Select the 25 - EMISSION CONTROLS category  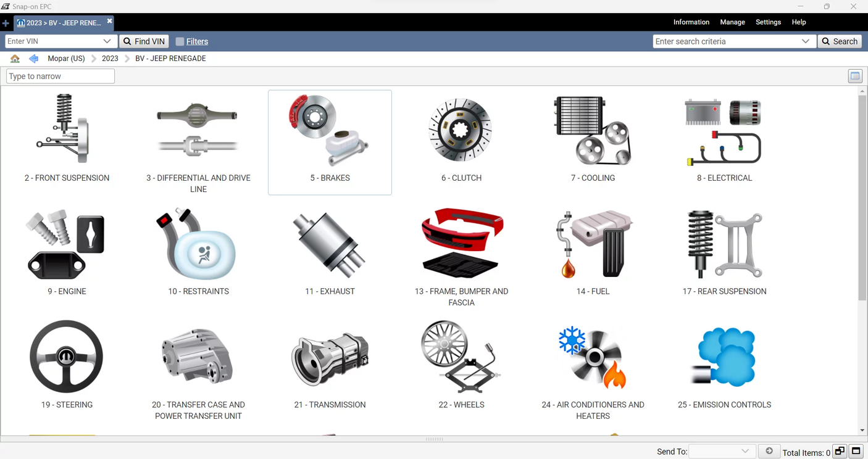click(x=724, y=357)
